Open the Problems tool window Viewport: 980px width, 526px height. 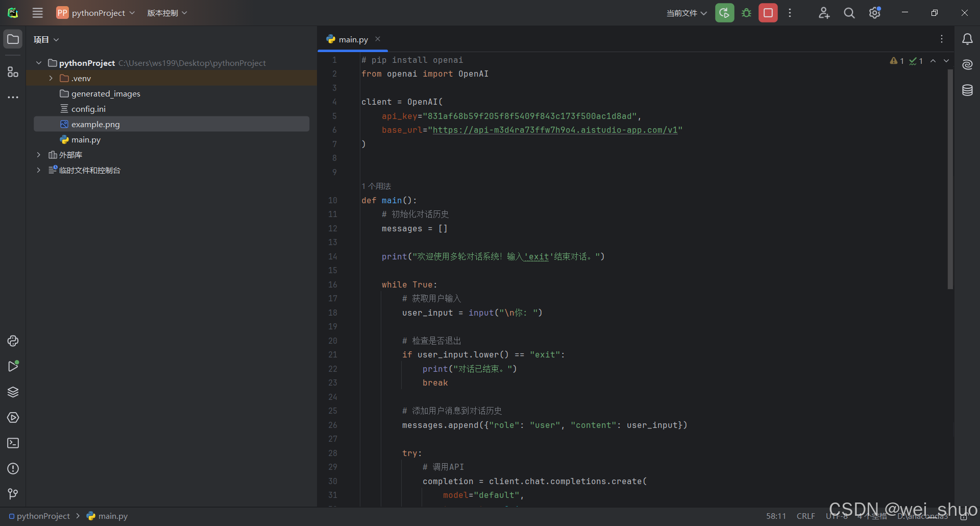click(x=13, y=468)
